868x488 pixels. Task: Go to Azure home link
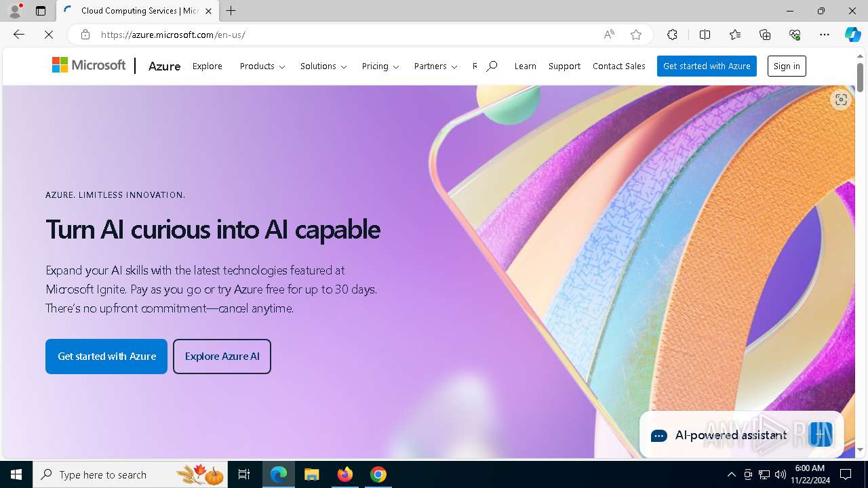(164, 66)
